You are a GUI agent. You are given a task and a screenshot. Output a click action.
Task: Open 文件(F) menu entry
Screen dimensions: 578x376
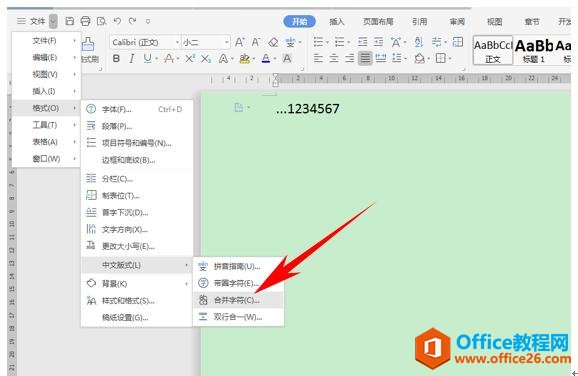tap(46, 41)
